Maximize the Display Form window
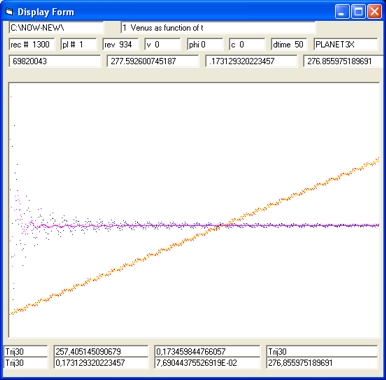Screen dimensions: 386x380 358,12
